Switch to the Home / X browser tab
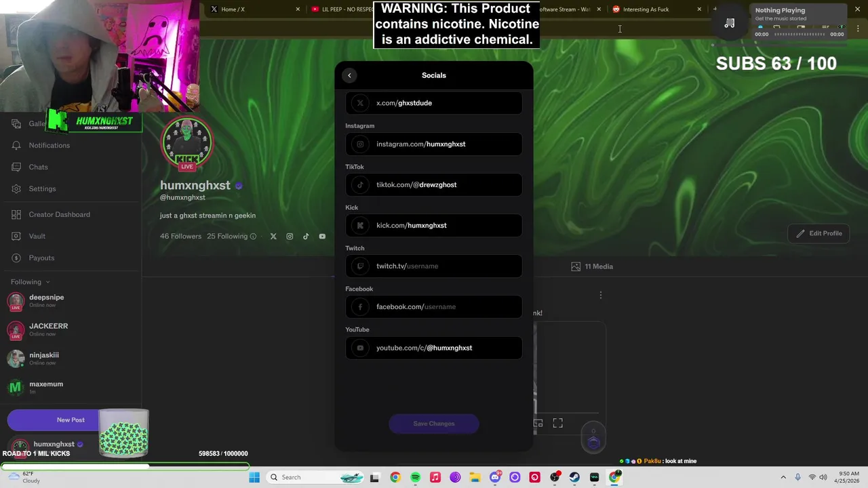The image size is (868, 488). pos(254,9)
